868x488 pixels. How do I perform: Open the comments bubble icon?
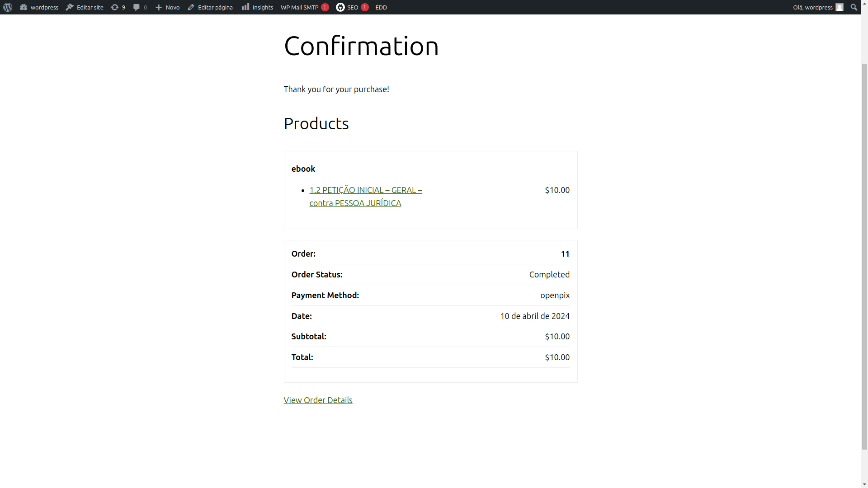(x=137, y=7)
